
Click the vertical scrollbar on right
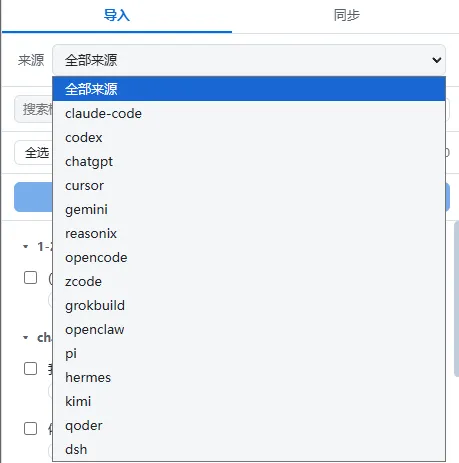[x=456, y=298]
